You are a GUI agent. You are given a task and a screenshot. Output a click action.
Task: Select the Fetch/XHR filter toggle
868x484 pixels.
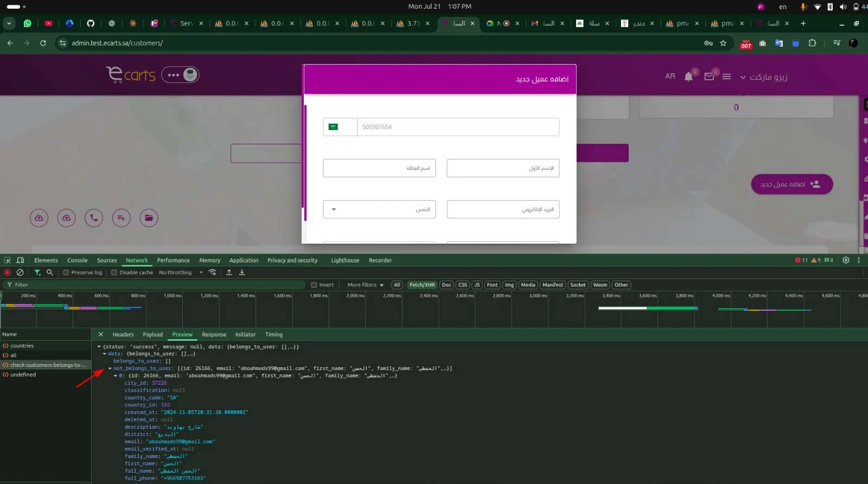(x=422, y=285)
